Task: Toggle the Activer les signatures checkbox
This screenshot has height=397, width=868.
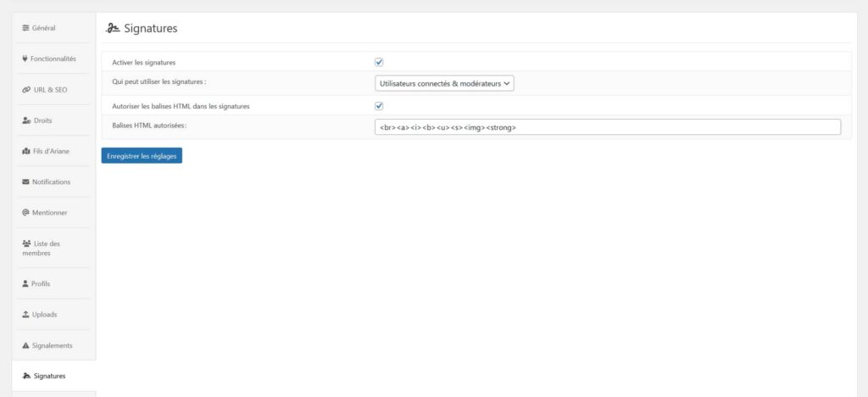Action: (x=379, y=62)
